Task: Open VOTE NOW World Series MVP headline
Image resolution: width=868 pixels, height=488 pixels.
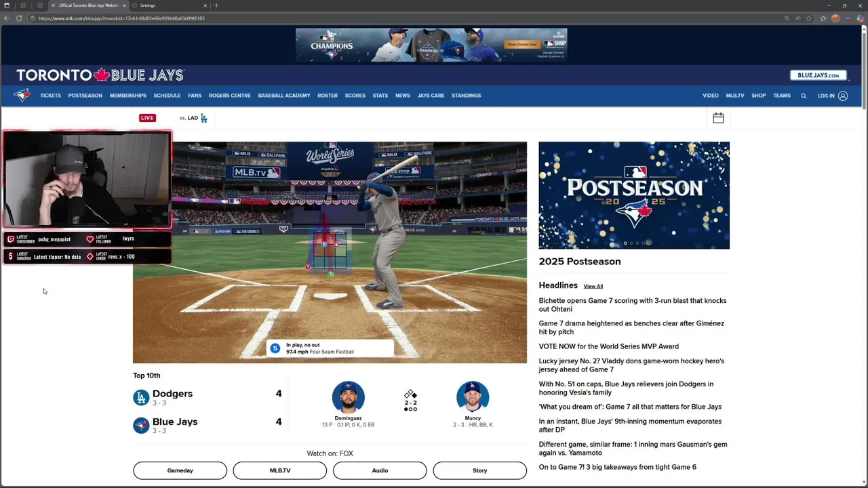Action: point(609,346)
